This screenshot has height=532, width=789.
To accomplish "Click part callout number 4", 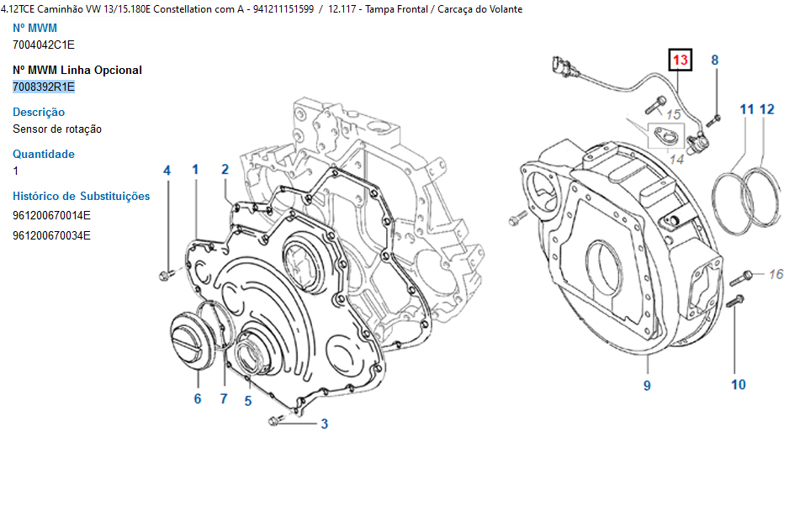I will tap(167, 171).
